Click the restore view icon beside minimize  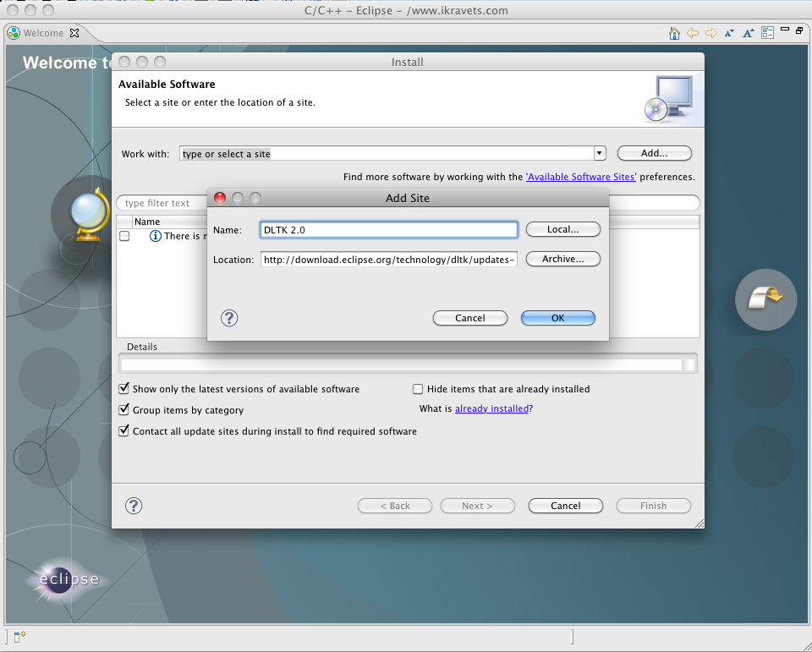pyautogui.click(x=799, y=30)
